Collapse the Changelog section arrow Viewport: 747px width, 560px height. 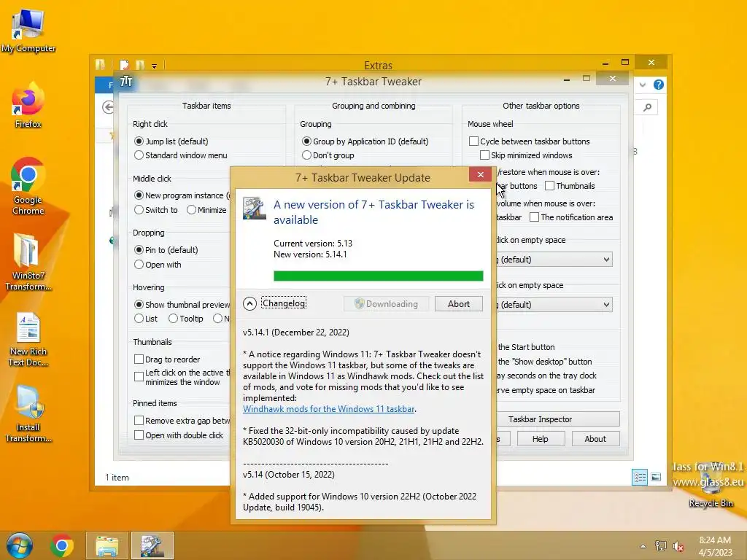point(249,304)
